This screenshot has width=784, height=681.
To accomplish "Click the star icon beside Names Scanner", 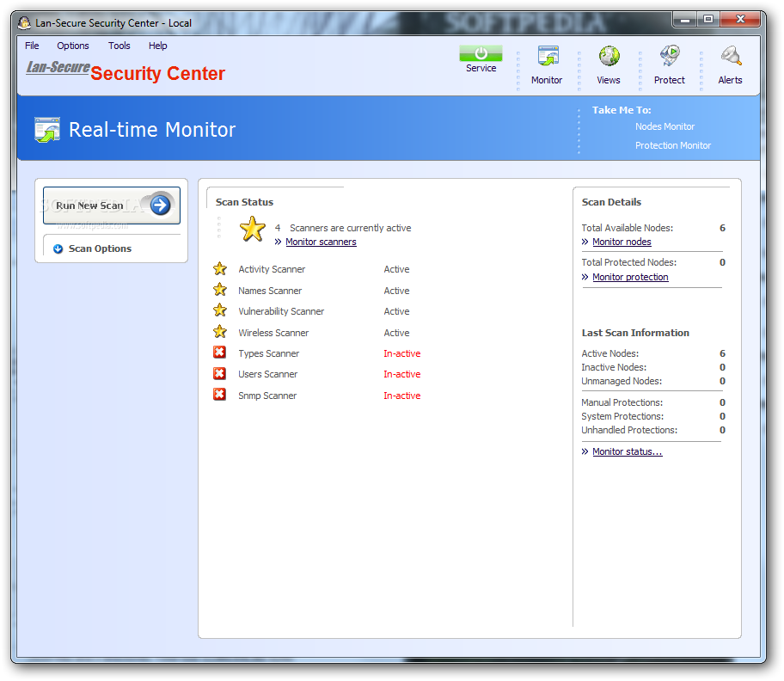I will click(x=219, y=290).
